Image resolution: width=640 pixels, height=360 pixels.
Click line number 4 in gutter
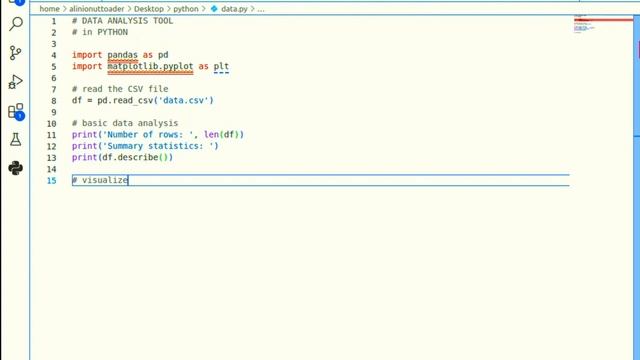click(54, 55)
